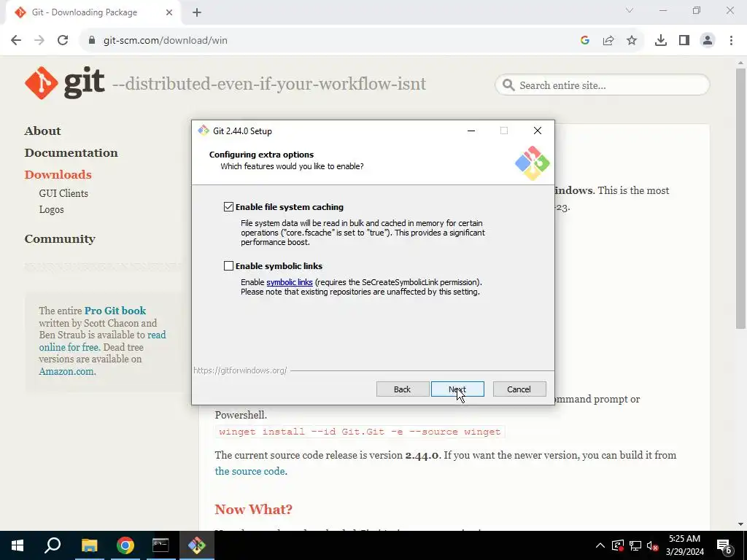Bookmark this page with the star
This screenshot has width=747, height=560.
click(x=632, y=41)
